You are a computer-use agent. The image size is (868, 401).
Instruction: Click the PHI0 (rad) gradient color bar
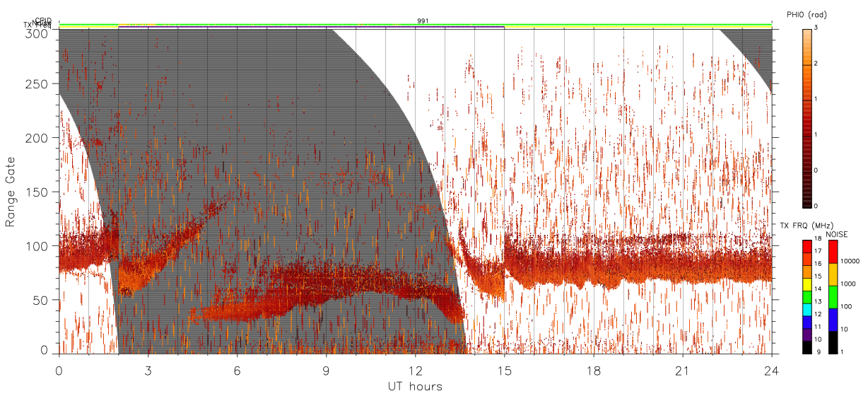(x=807, y=117)
